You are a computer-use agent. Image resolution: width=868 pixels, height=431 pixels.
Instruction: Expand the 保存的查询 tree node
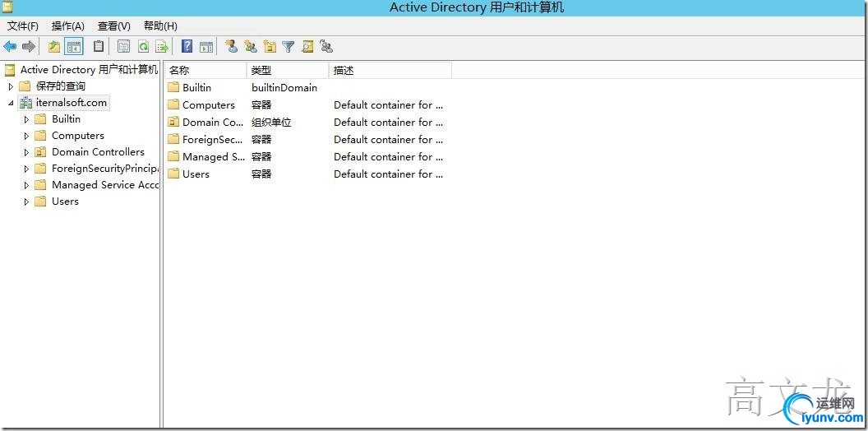11,86
